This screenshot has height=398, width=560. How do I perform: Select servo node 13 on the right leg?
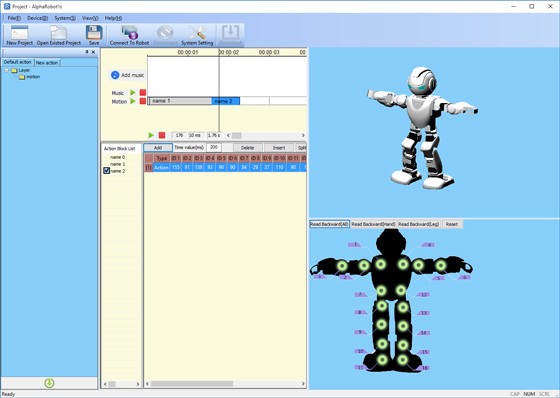click(403, 307)
